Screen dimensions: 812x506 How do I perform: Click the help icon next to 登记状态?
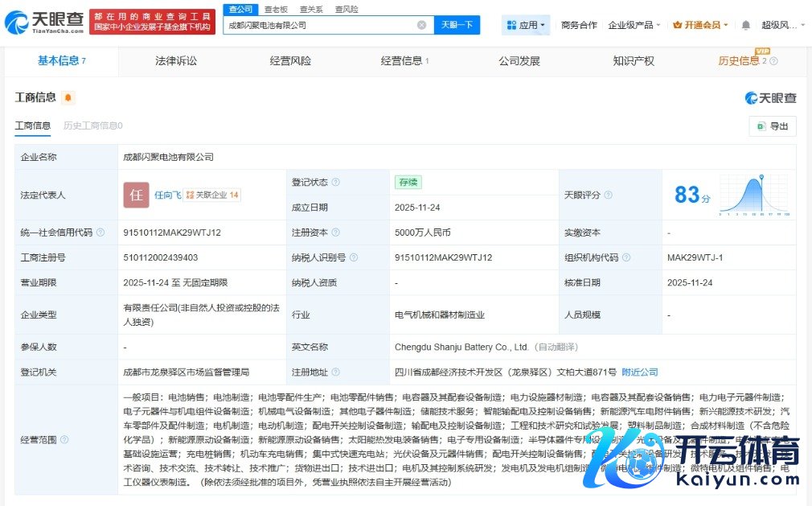pyautogui.click(x=335, y=183)
